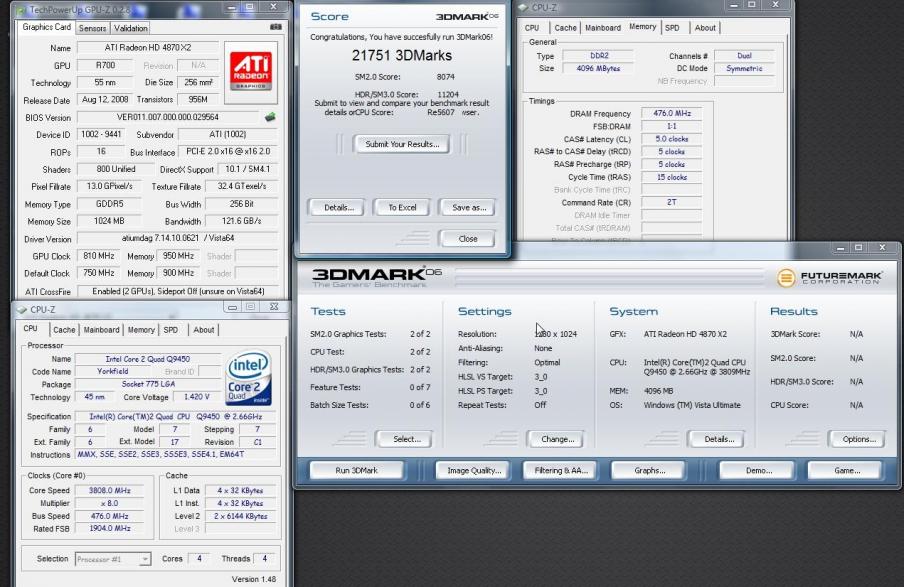The width and height of the screenshot is (904, 587).
Task: Open the SPD tab in the CPU-Z processor window
Action: (171, 330)
